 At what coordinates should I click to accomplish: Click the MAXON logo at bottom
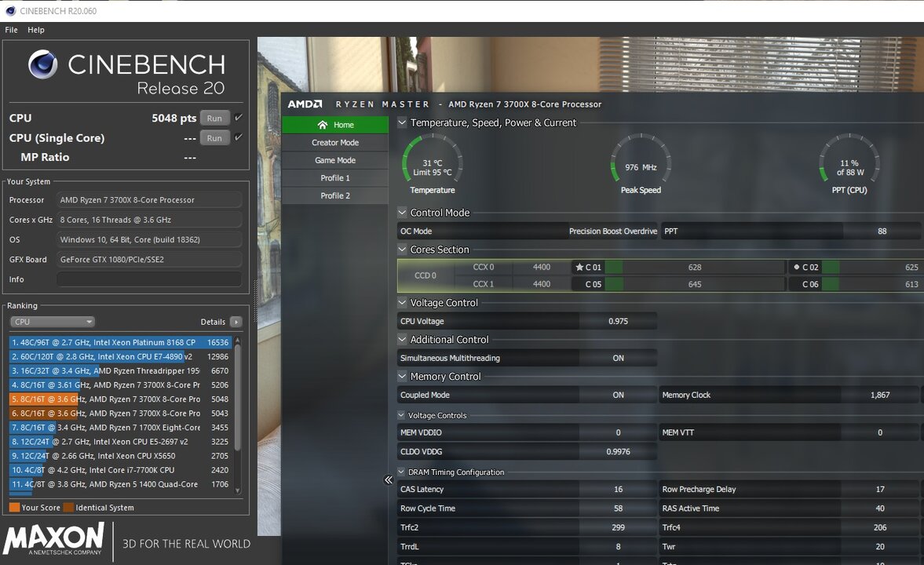[x=53, y=538]
